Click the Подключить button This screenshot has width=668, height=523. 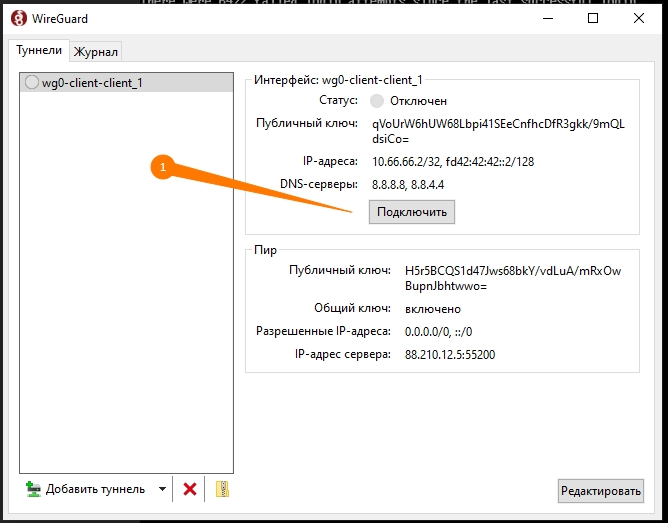(412, 212)
